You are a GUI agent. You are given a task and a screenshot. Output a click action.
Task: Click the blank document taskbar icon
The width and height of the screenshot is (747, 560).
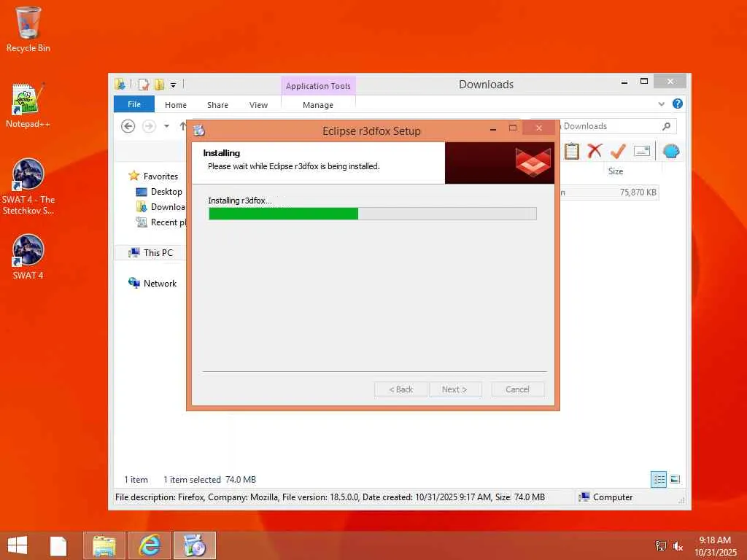tap(58, 545)
